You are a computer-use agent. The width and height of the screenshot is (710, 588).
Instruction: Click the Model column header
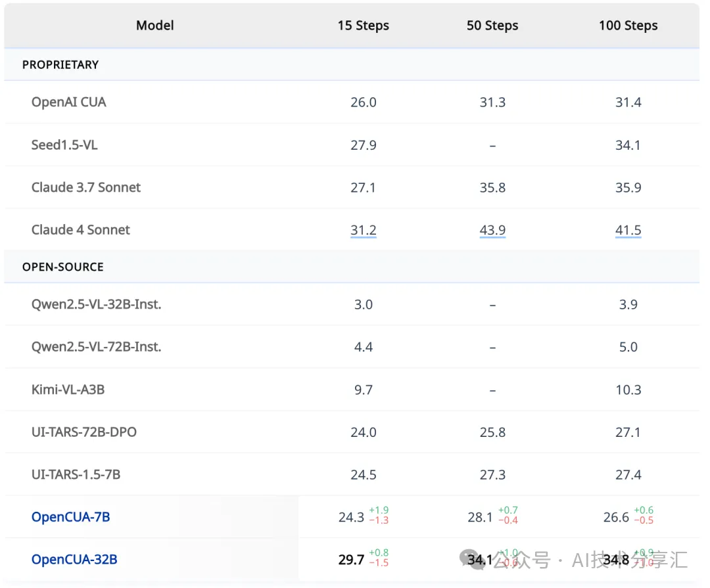155,26
